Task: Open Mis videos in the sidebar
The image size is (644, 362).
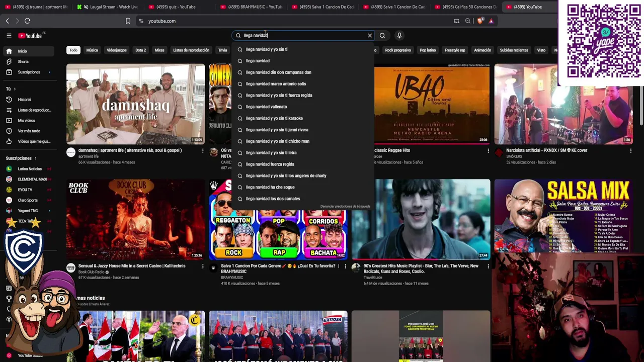Action: click(x=28, y=121)
